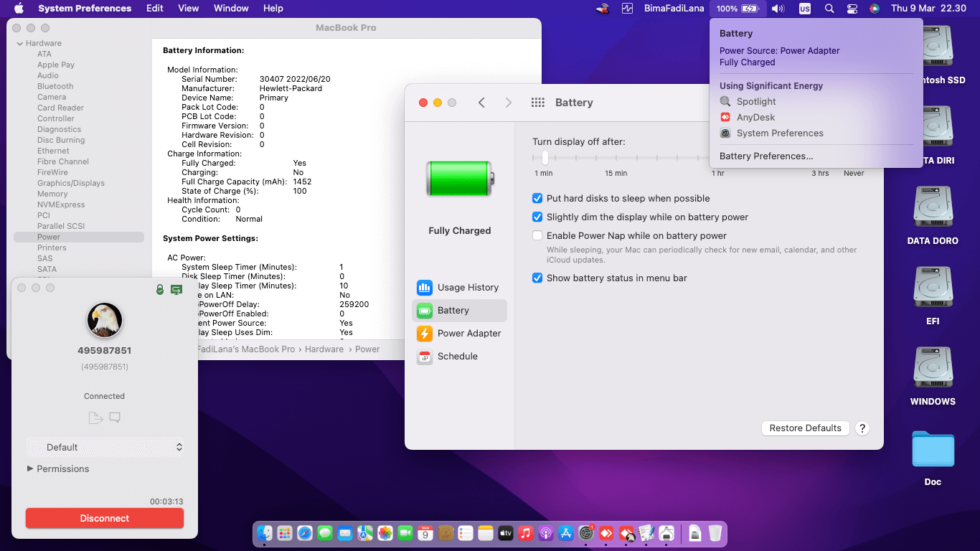
Task: Expand the Permissions disclosure triangle
Action: (30, 468)
